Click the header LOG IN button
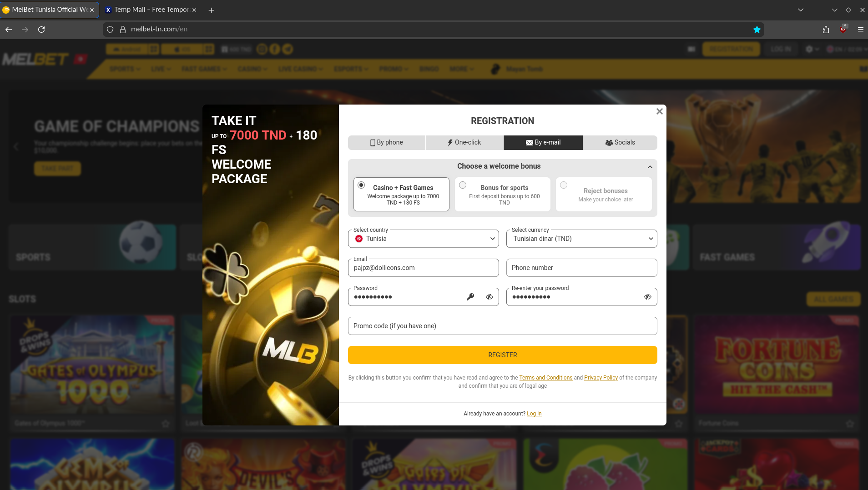The width and height of the screenshot is (868, 490). pos(781,49)
